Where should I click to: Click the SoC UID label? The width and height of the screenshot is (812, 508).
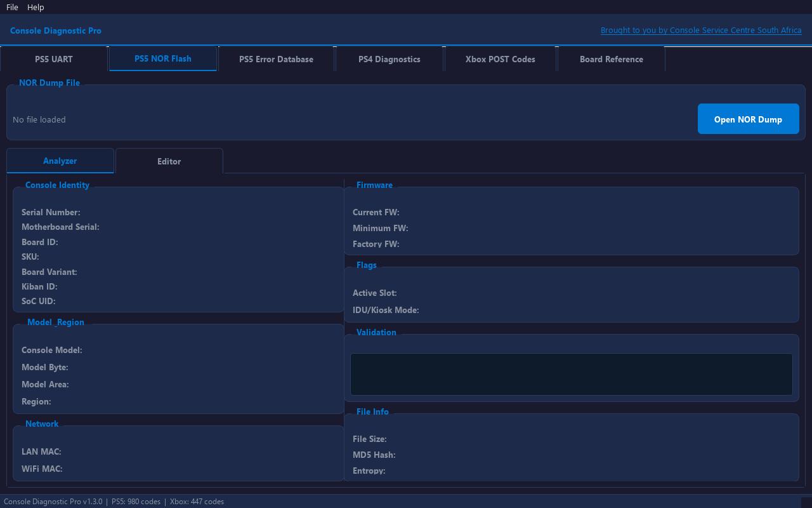[x=39, y=301]
